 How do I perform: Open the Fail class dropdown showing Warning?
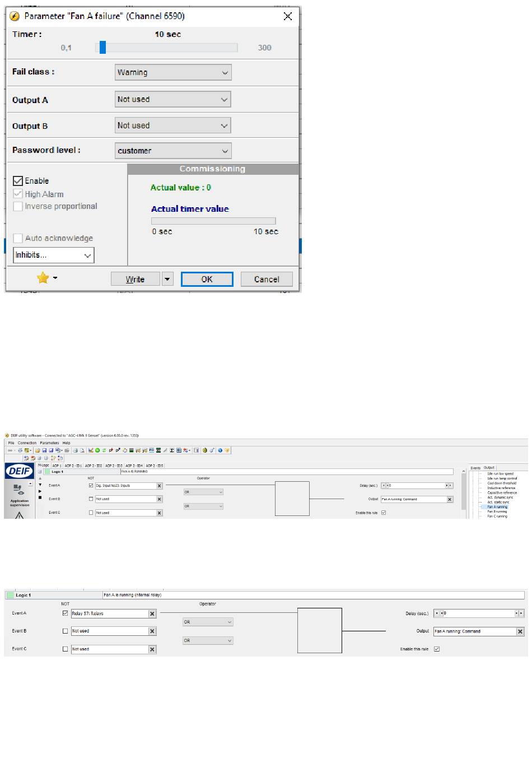coord(172,72)
